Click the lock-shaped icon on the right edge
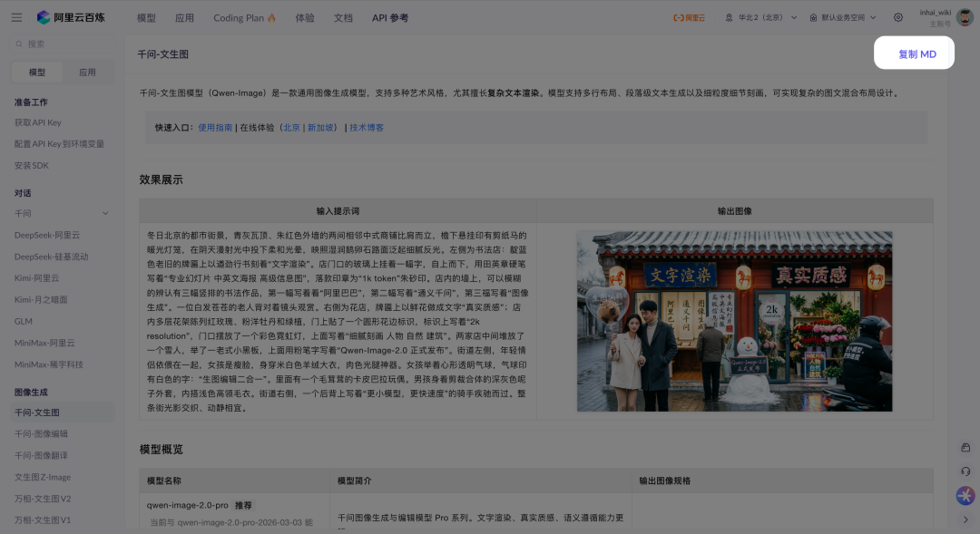Viewport: 980px width, 534px height. click(x=965, y=448)
